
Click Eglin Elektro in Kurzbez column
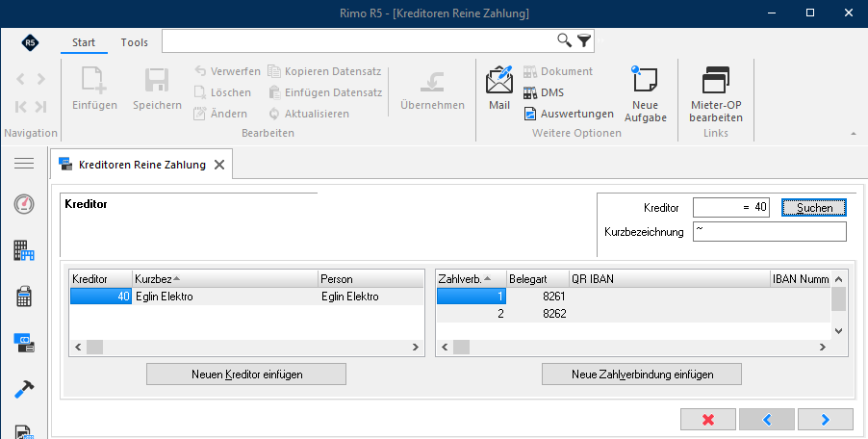165,297
